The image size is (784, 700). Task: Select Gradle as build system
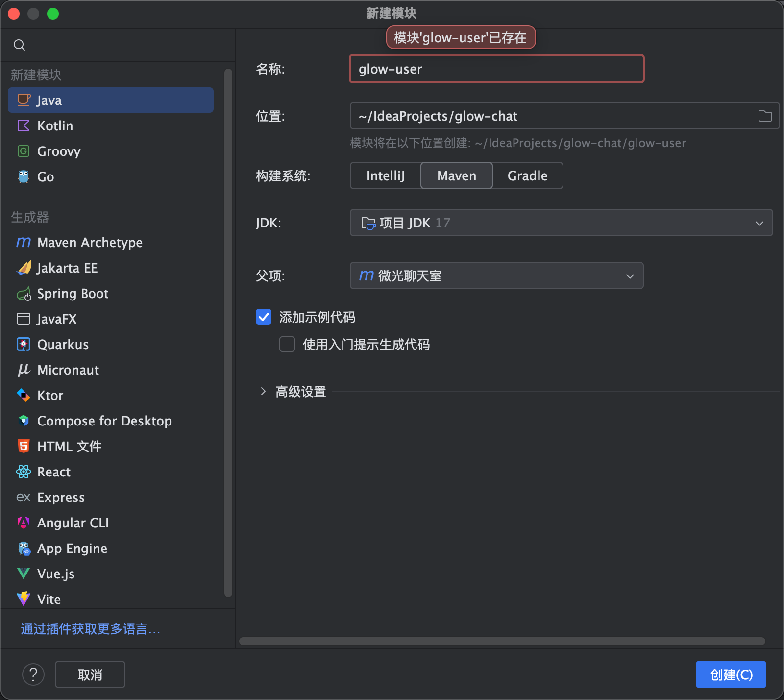click(527, 176)
